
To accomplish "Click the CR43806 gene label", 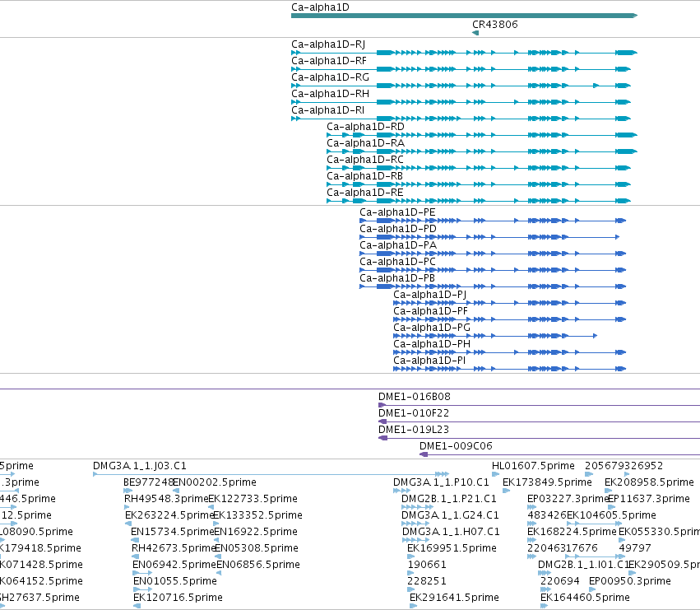I will 495,25.
